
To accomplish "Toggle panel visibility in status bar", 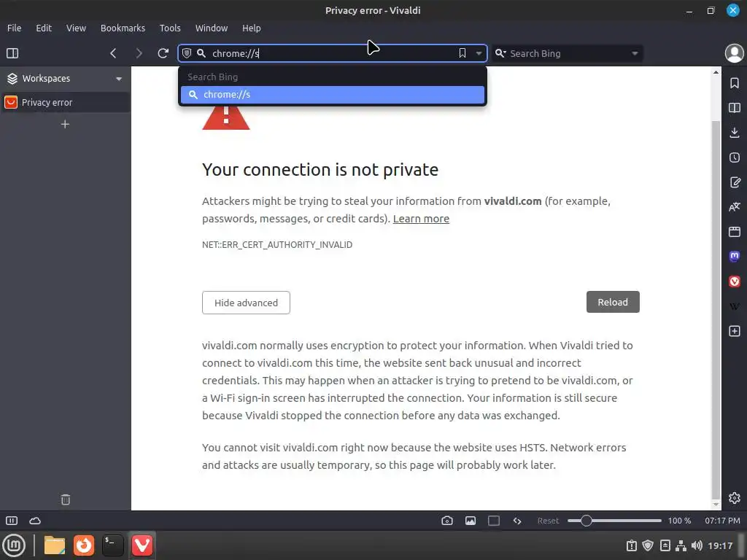I will pyautogui.click(x=12, y=521).
